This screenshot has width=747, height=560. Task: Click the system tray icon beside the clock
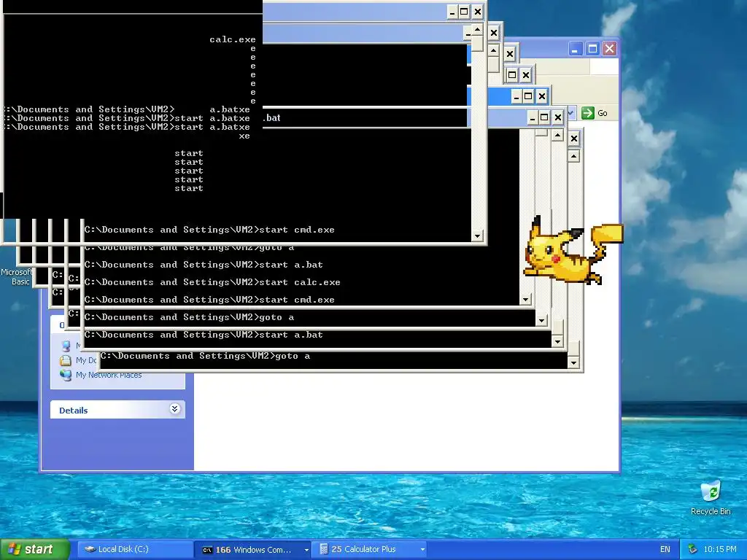(693, 549)
